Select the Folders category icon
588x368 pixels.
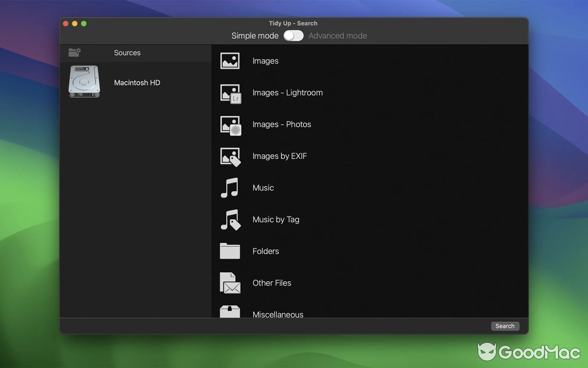pos(230,251)
